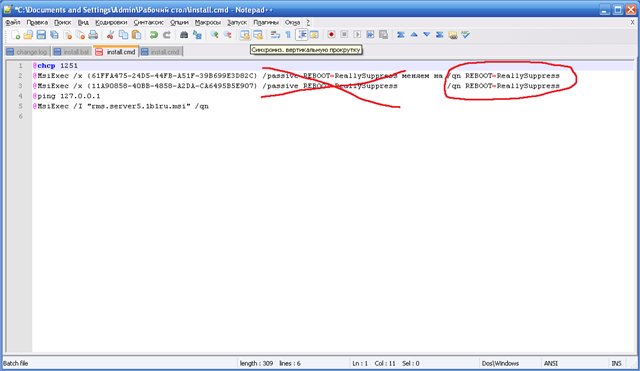Click 'Ln : 1' status entry
The width and height of the screenshot is (640, 371).
pos(360,363)
